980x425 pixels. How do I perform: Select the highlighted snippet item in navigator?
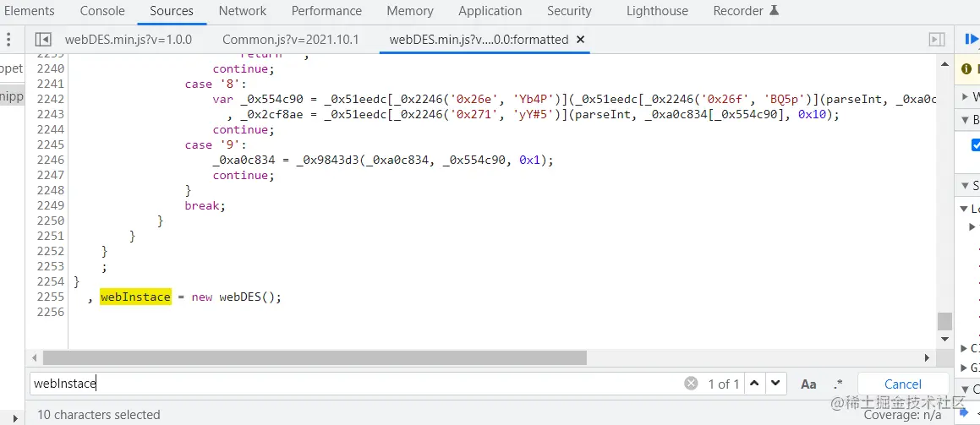coord(11,96)
